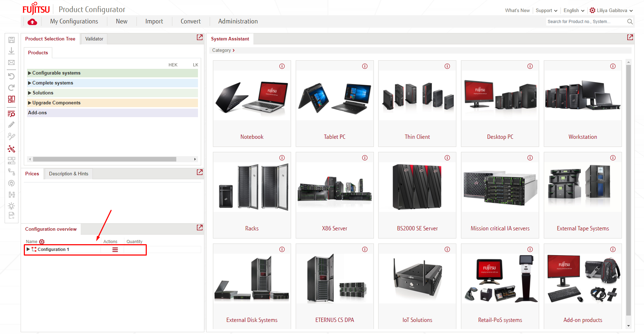This screenshot has width=644, height=334.
Task: Pop out the Configuration overview panel
Action: click(200, 228)
